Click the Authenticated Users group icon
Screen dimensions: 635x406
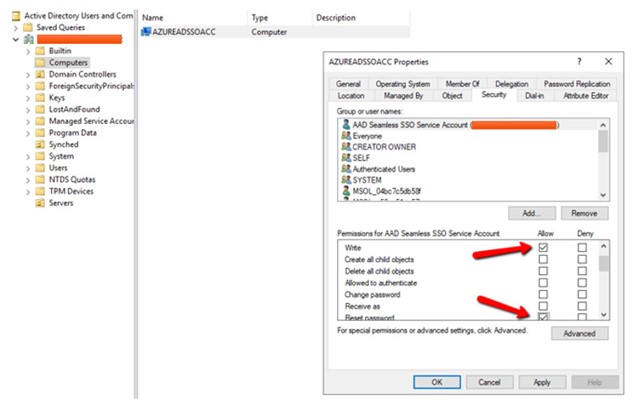tap(346, 169)
